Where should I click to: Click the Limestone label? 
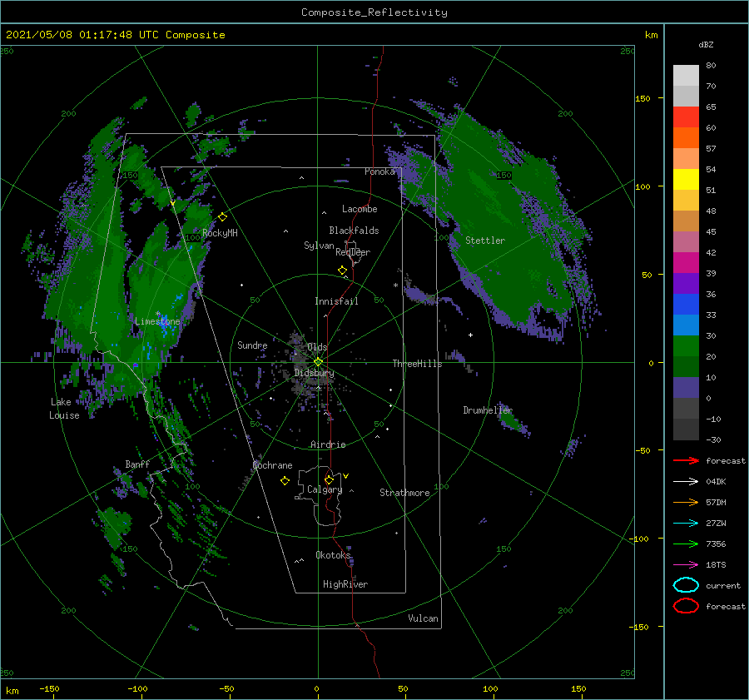tap(157, 321)
